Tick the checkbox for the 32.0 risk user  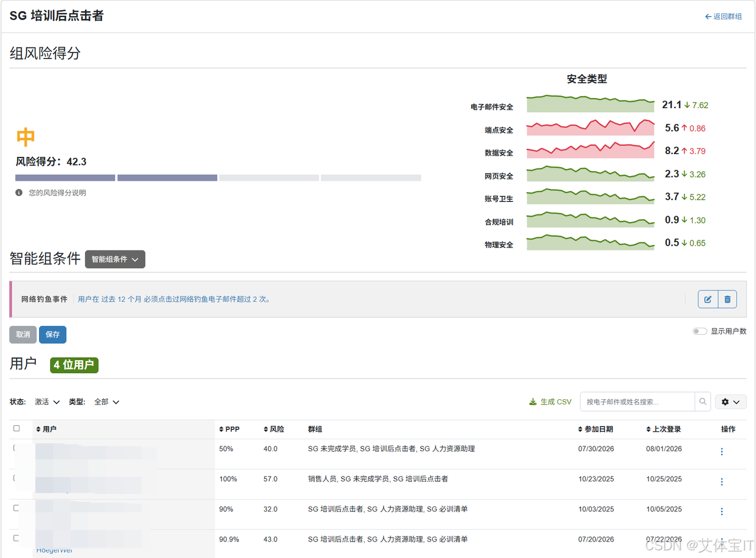tap(17, 508)
